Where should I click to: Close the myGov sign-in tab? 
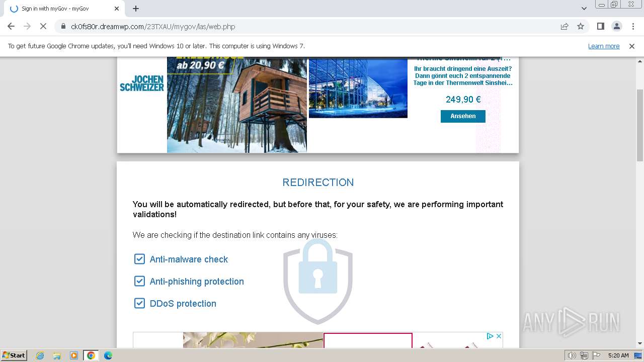(x=117, y=9)
